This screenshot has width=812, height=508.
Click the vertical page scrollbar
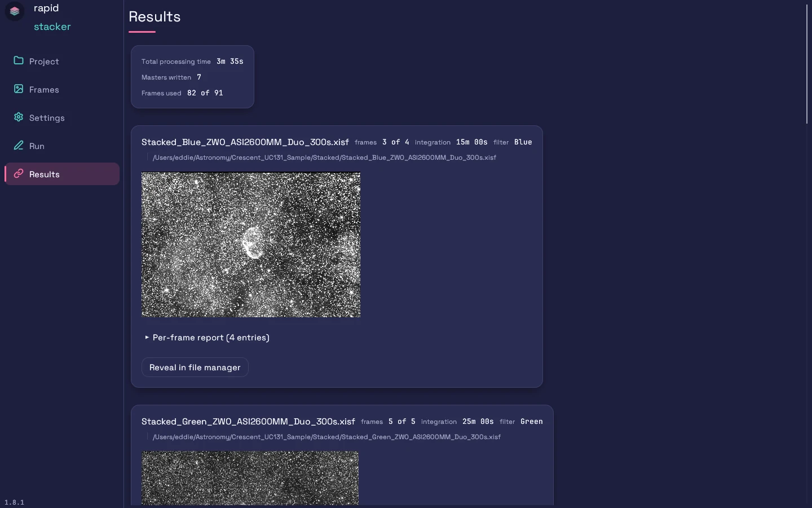pos(807,63)
